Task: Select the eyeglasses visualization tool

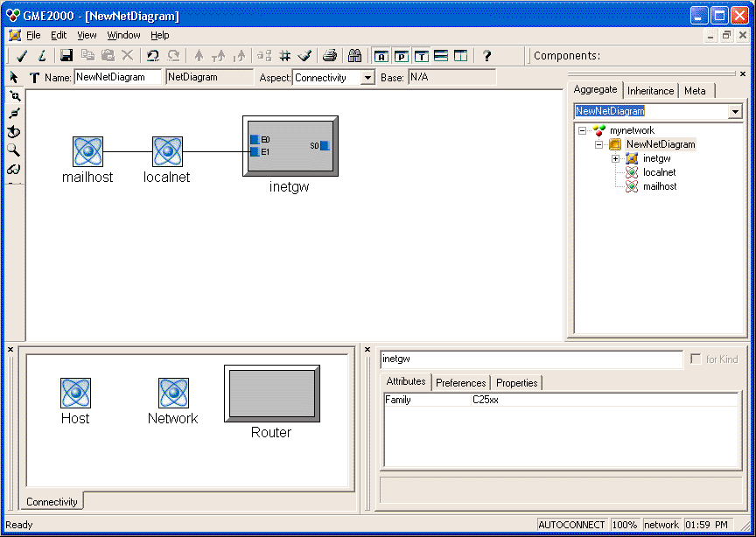Action: (x=15, y=169)
